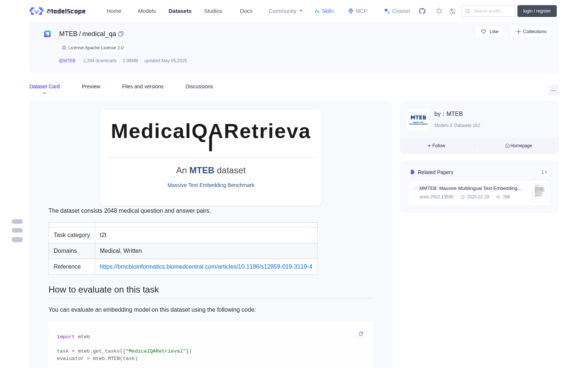Open the Studios navigation item
The width and height of the screenshot is (588, 368).
click(213, 11)
